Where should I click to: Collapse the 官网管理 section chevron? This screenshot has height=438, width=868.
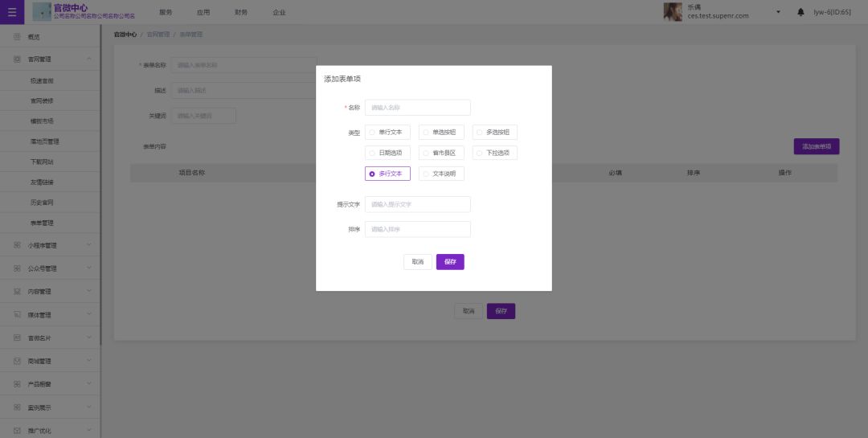pos(89,59)
